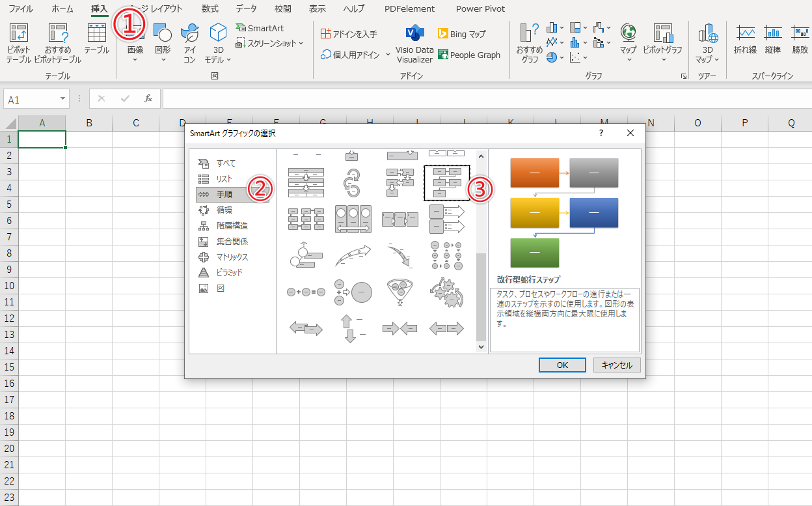Screen dimensions: 812x506
Task: Expand the 個人用アドイン dropdown
Action: point(388,55)
